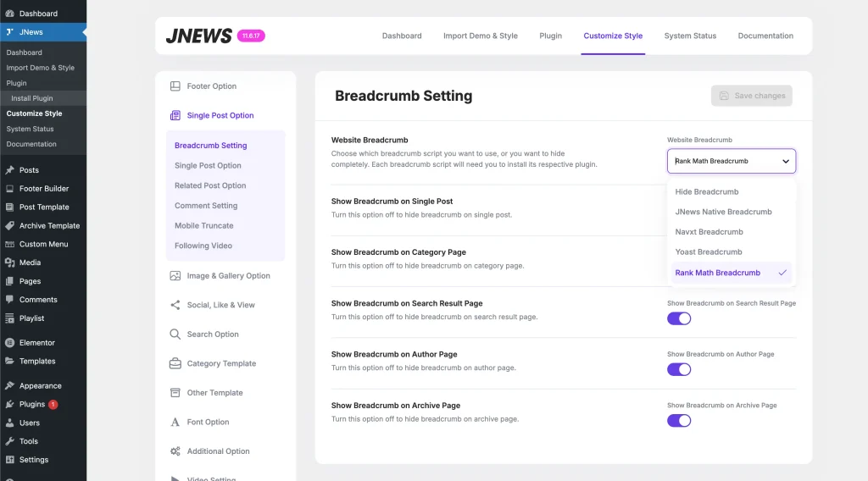
Task: Disable Show Breadcrumb on Author Page switch
Action: (x=679, y=369)
